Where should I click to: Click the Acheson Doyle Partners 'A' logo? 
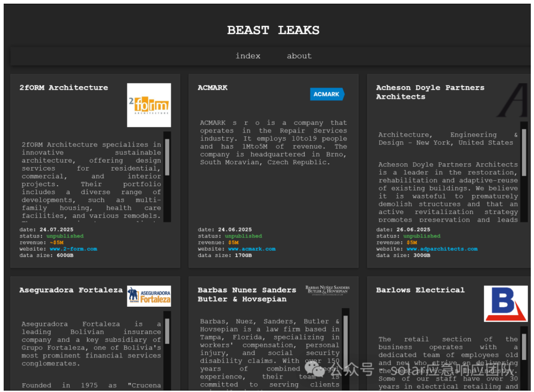(x=513, y=100)
